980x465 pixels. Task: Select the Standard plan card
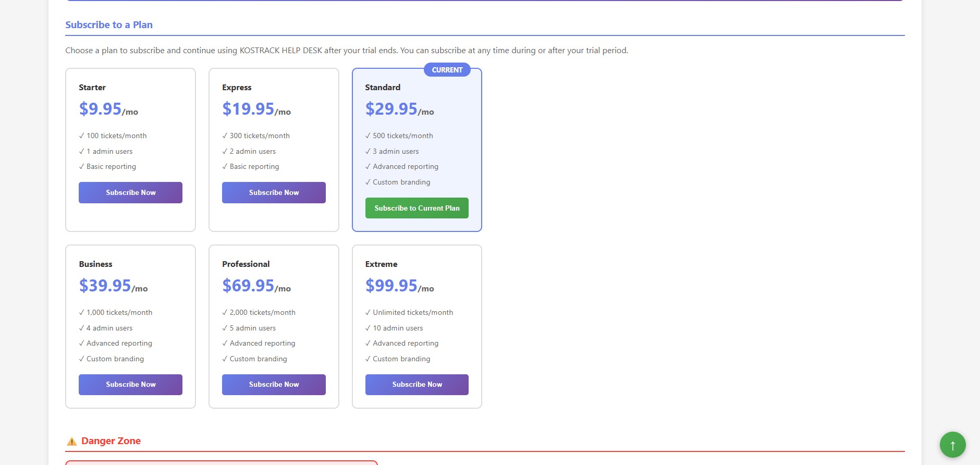[416, 150]
